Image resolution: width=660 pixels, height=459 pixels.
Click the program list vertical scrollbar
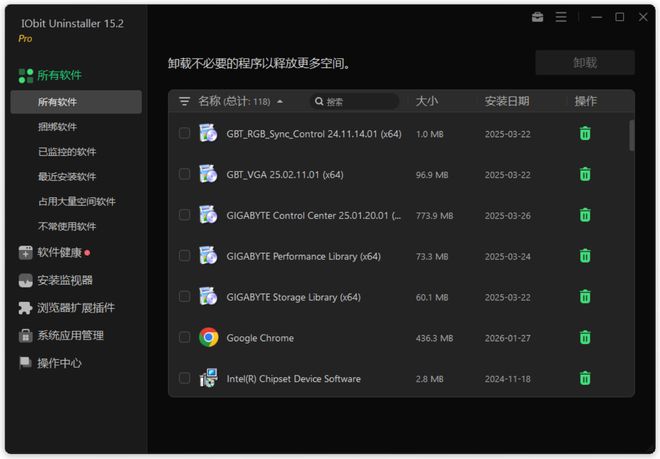coord(631,135)
